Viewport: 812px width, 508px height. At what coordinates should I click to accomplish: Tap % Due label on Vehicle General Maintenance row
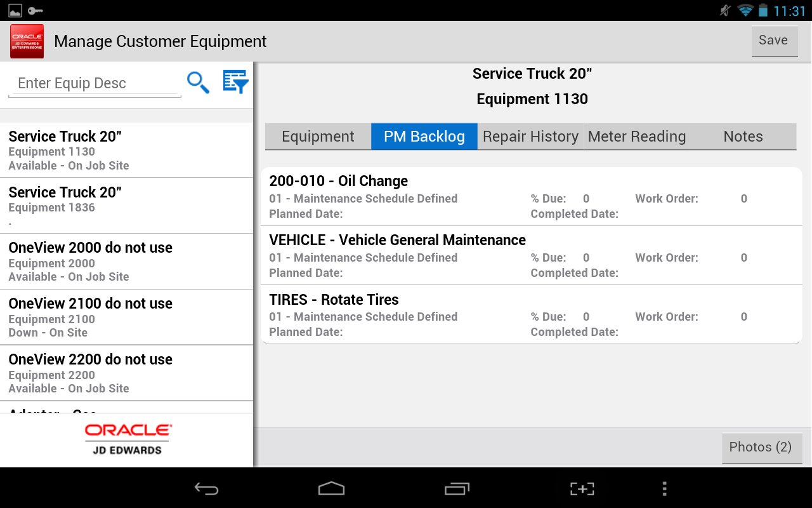click(x=549, y=258)
